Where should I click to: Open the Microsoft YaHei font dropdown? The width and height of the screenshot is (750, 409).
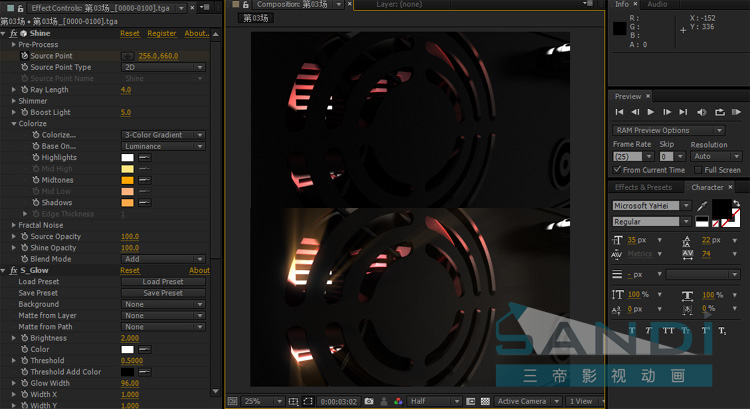point(686,206)
